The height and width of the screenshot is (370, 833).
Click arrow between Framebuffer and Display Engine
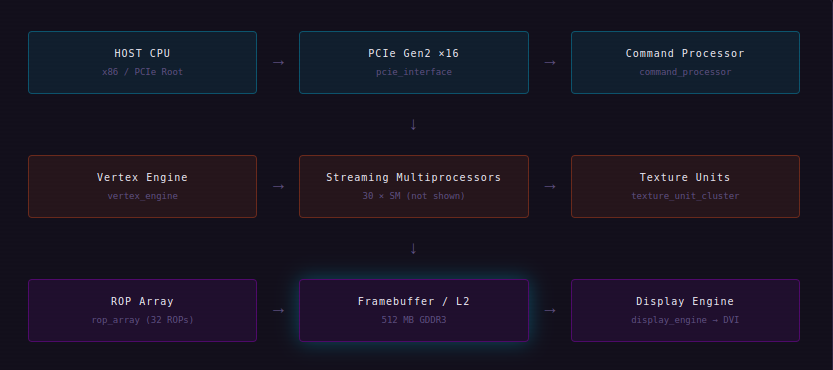coord(550,310)
